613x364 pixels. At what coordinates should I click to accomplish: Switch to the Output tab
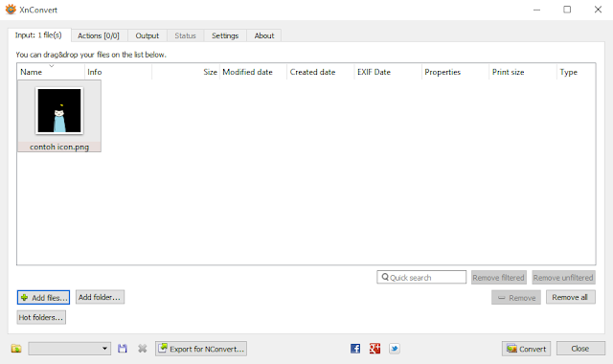coord(147,35)
